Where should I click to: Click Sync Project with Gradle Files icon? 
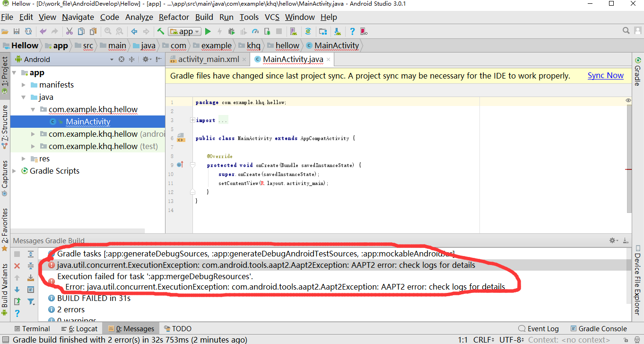(x=308, y=31)
